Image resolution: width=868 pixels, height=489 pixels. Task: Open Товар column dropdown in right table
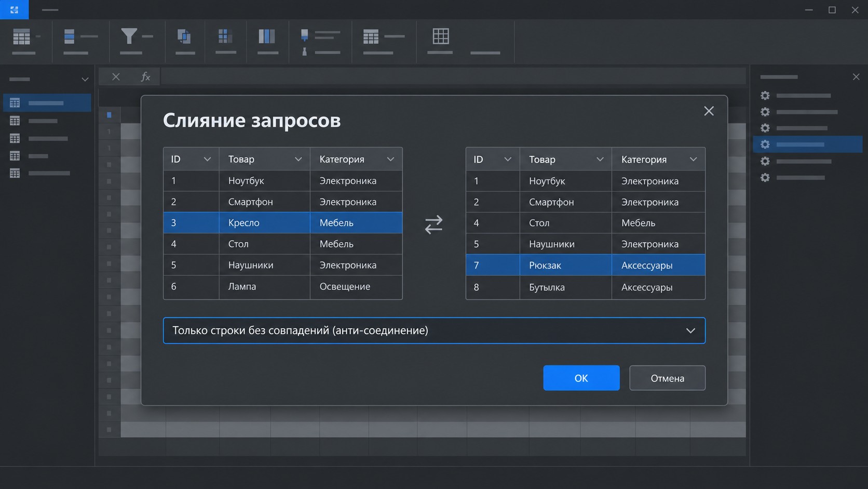tap(600, 159)
